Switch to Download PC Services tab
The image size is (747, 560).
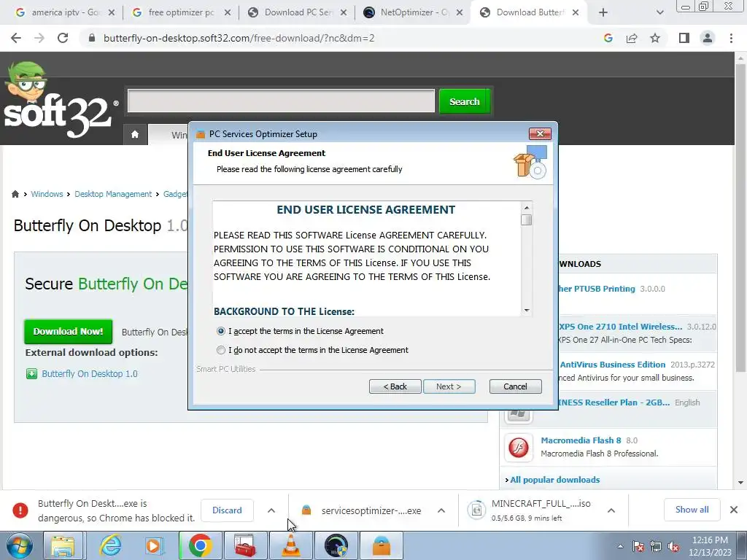click(x=296, y=12)
